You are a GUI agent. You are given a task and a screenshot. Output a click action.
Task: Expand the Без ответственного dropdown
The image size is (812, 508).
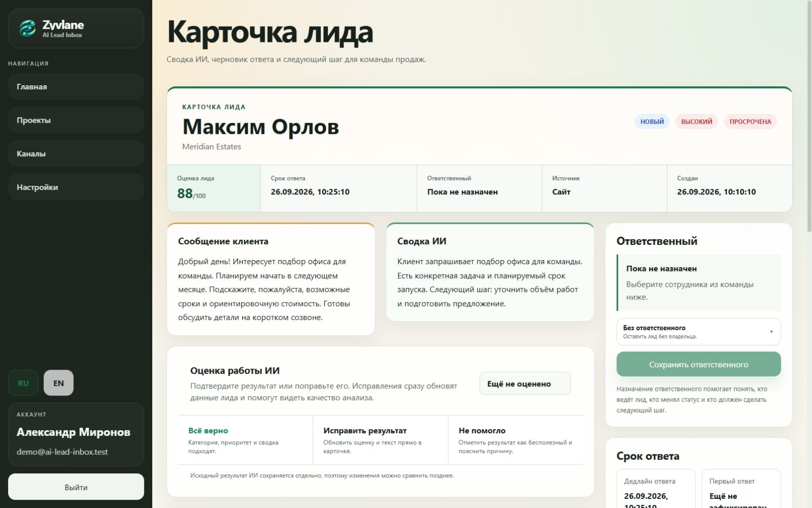point(699,332)
